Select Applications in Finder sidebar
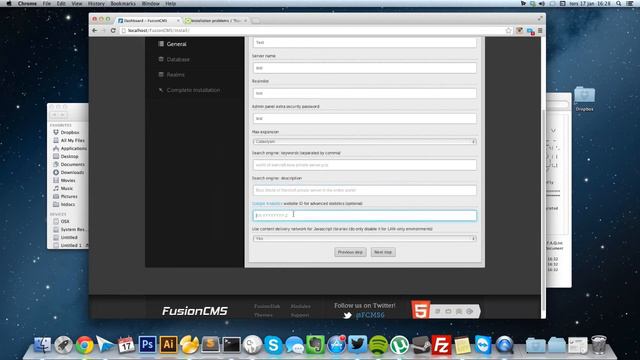640x360 pixels. [x=73, y=148]
